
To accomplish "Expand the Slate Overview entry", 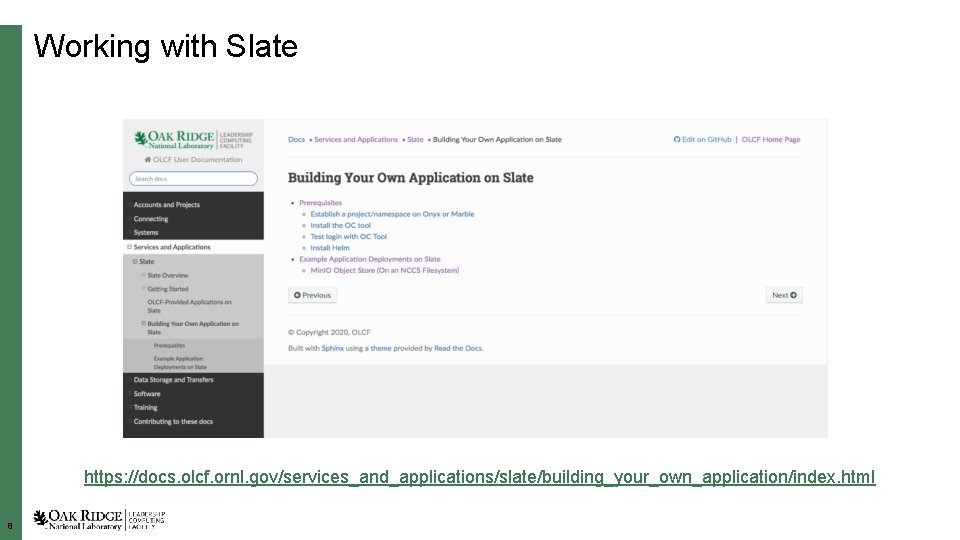I will (x=144, y=275).
